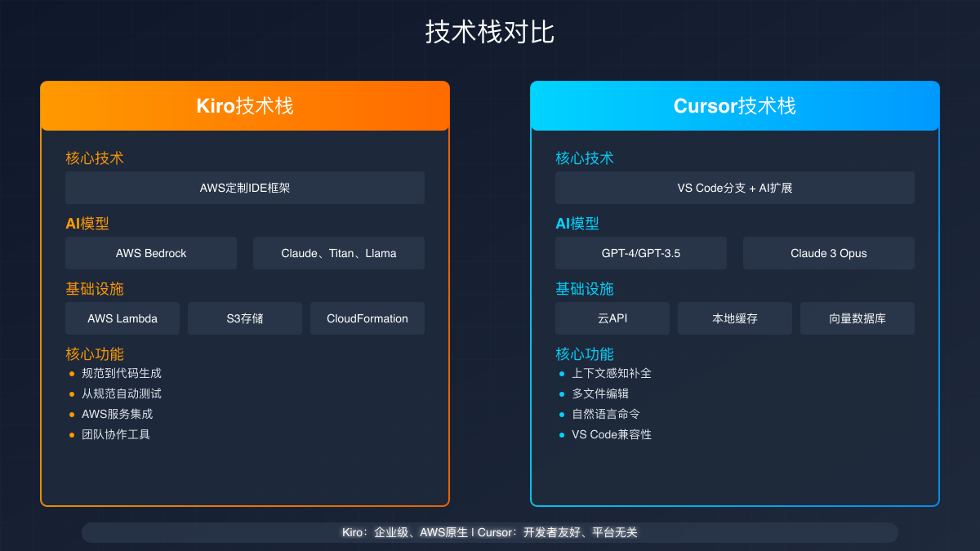Click the orange 核心功能 heading
The image size is (980, 551).
click(95, 354)
